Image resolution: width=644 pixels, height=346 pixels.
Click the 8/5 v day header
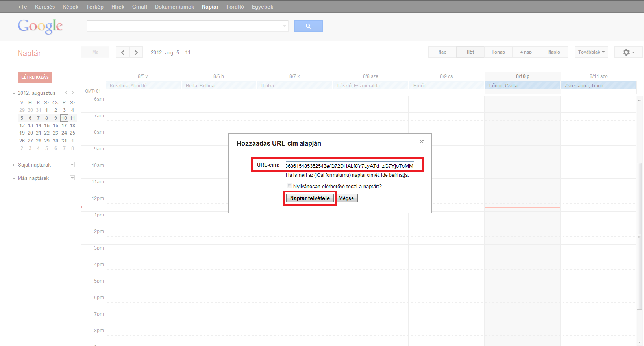coord(143,76)
